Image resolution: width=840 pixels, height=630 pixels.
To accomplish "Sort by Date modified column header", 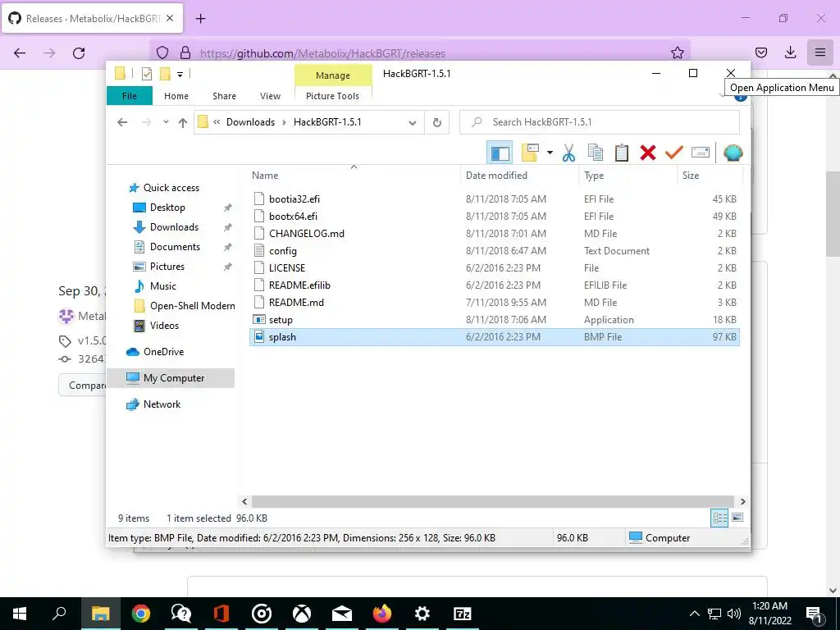I will click(518, 176).
